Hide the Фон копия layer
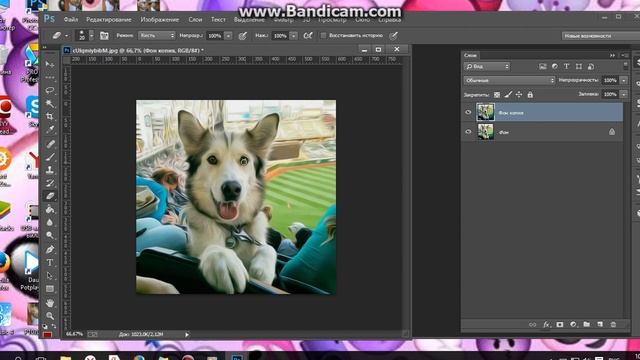The width and height of the screenshot is (640, 360). pos(468,112)
